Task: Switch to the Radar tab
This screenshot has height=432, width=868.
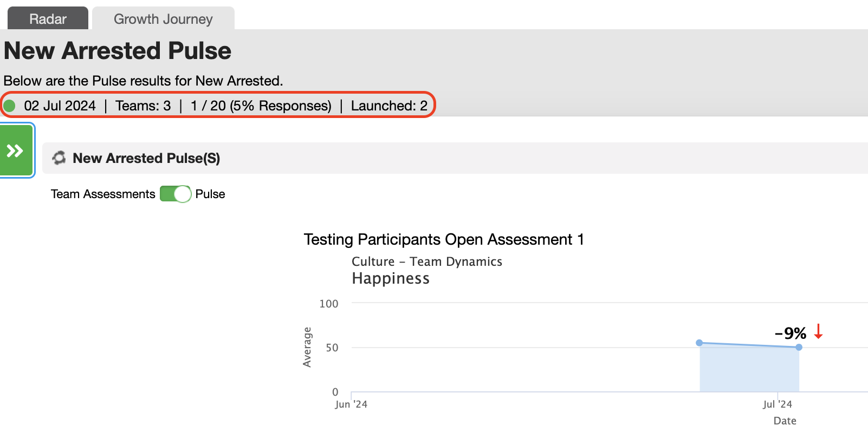Action: (48, 18)
